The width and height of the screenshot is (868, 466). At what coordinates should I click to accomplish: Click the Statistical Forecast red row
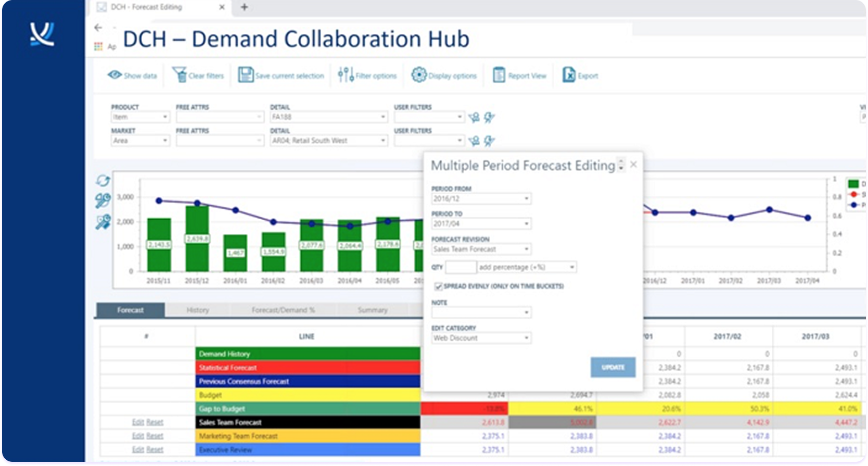pyautogui.click(x=308, y=368)
